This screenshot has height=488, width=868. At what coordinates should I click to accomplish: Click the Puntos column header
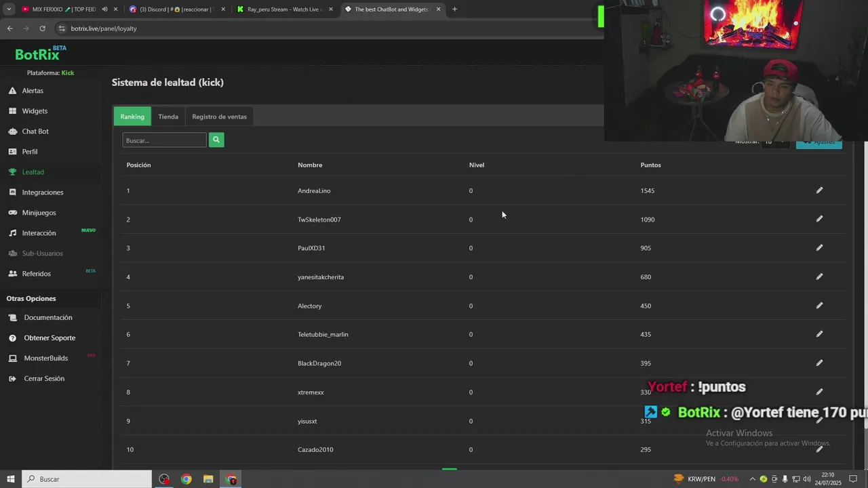tap(650, 165)
